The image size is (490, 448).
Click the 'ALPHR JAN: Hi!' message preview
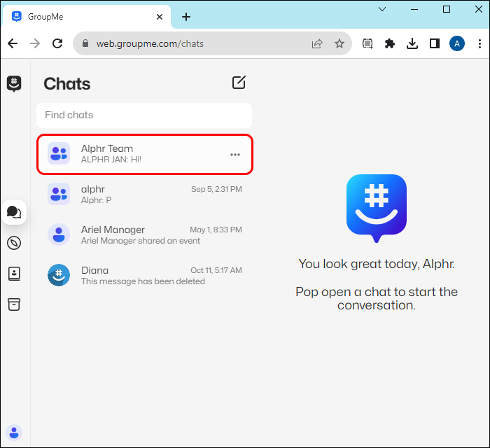111,160
